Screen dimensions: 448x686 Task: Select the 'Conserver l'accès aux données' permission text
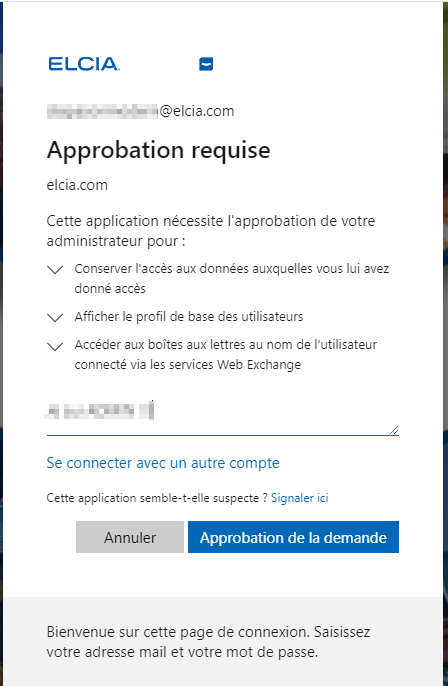pyautogui.click(x=231, y=278)
